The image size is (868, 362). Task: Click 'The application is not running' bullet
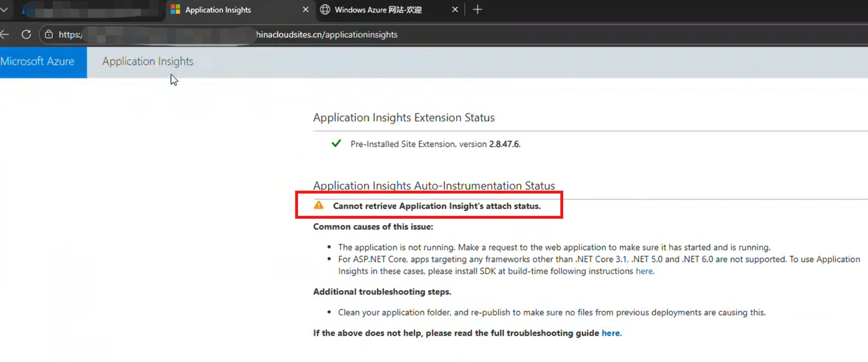pos(554,247)
